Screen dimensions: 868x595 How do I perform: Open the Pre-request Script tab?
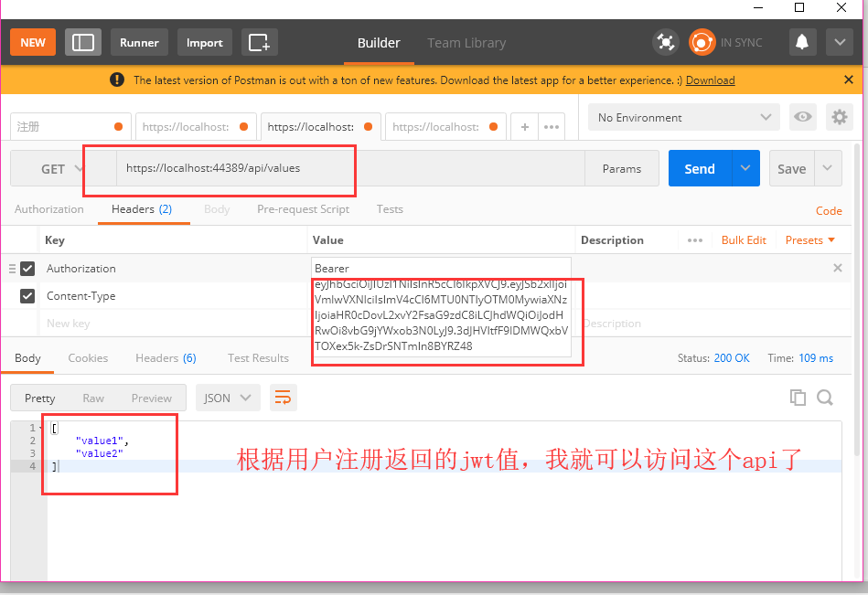[303, 209]
